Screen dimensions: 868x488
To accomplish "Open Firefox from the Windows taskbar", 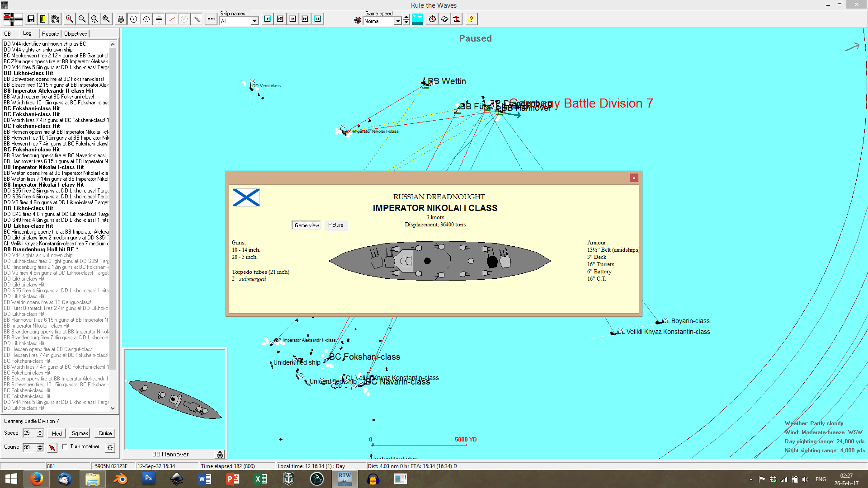I will tap(36, 479).
